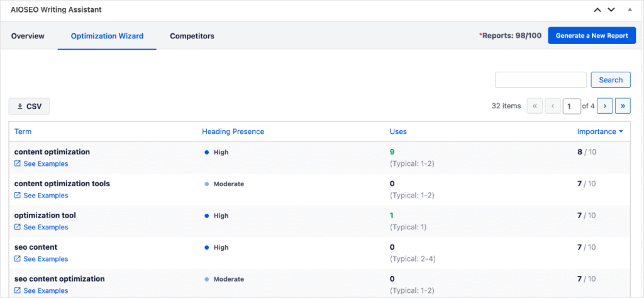Collapse the AIOSEO Writing Assistant panel
Image resolution: width=644 pixels, height=298 pixels.
click(630, 9)
